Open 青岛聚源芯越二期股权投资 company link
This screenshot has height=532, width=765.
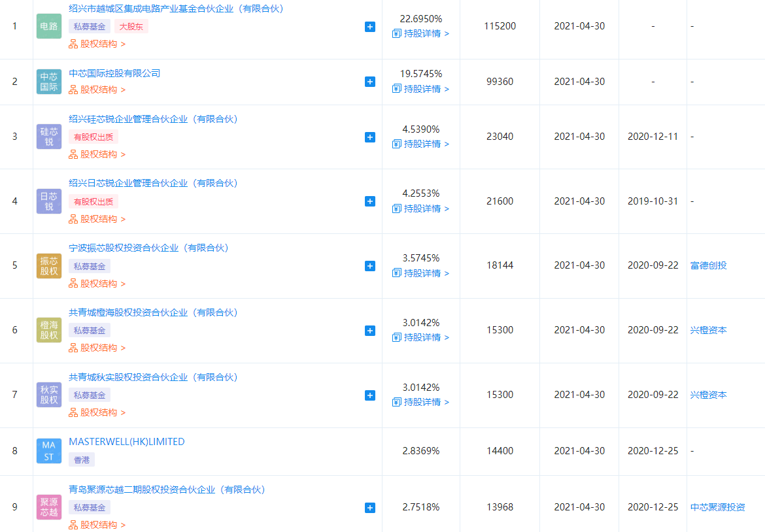167,490
